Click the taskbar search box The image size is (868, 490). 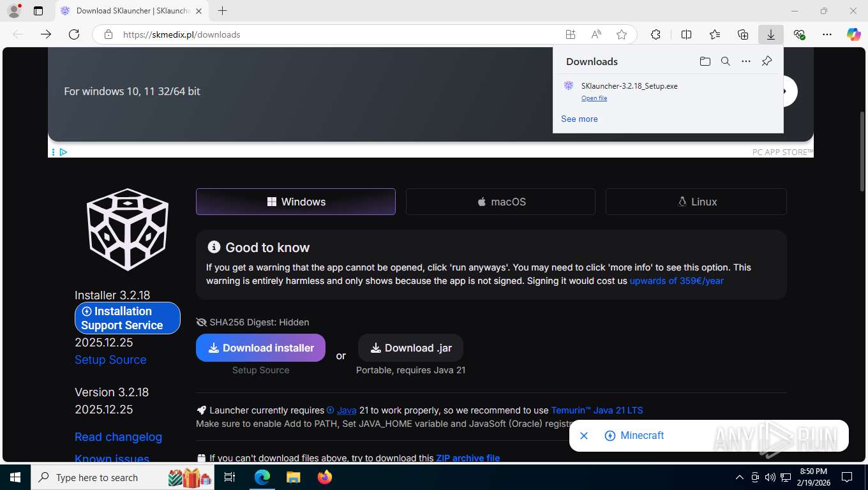pyautogui.click(x=123, y=477)
